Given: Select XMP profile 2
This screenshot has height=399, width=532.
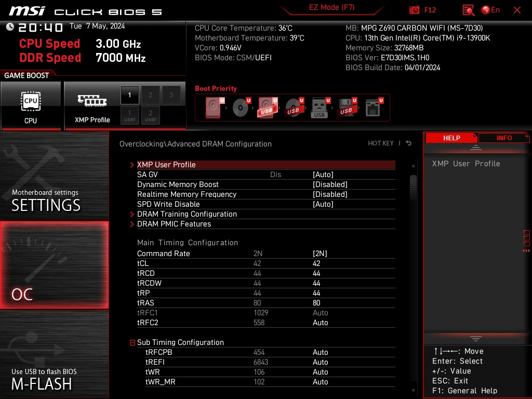Looking at the screenshot, I should (x=150, y=95).
